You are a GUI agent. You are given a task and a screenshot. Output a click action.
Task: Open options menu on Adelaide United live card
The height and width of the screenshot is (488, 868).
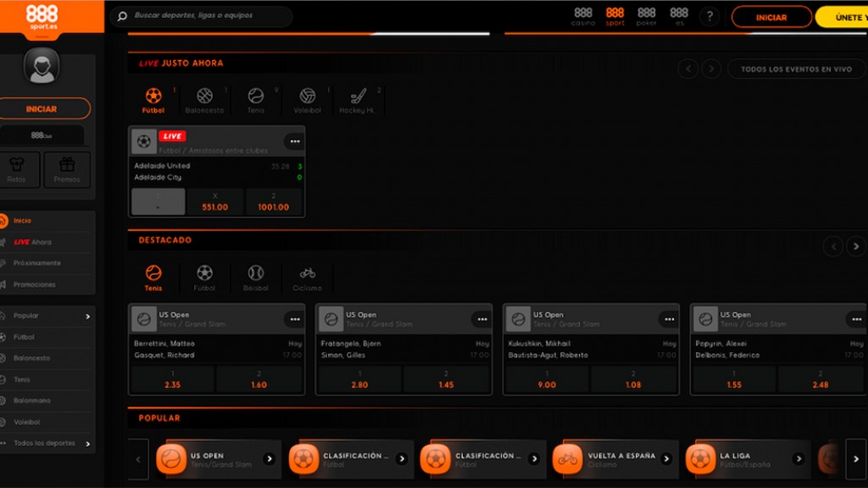[x=295, y=141]
